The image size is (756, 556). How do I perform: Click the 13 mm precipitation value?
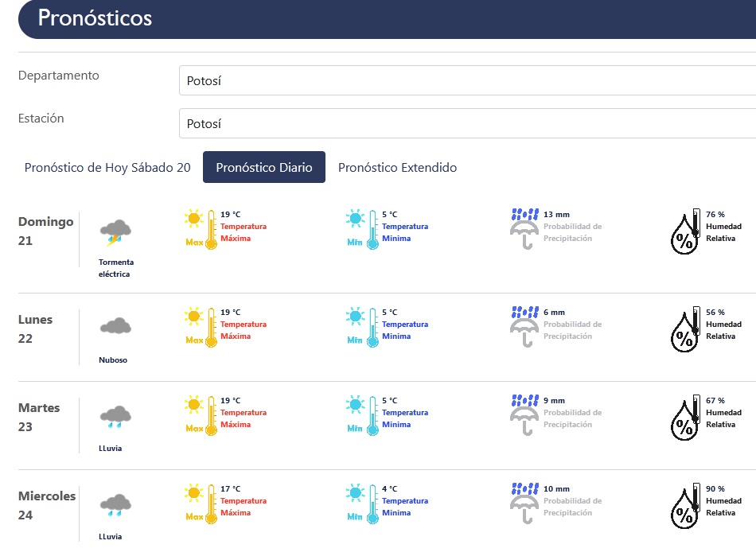[556, 215]
